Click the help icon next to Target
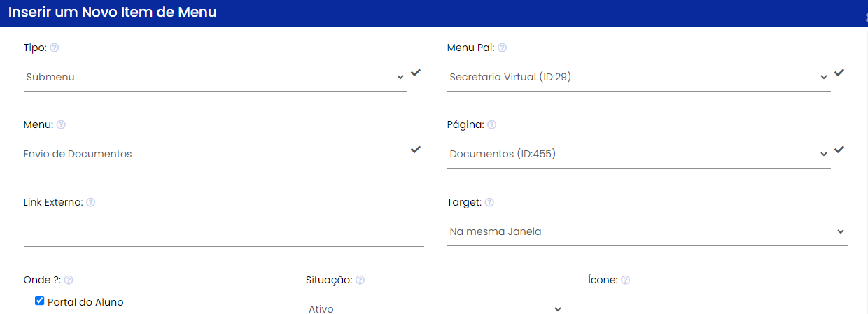 [489, 202]
